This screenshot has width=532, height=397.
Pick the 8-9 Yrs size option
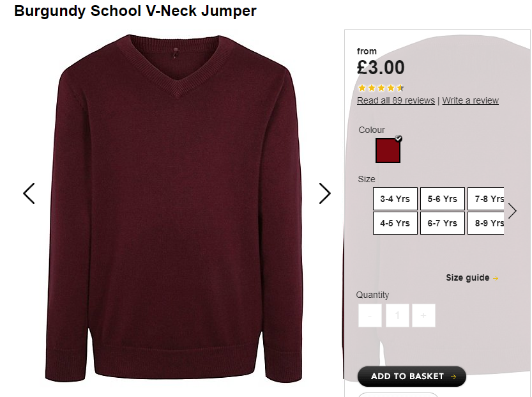pyautogui.click(x=486, y=223)
